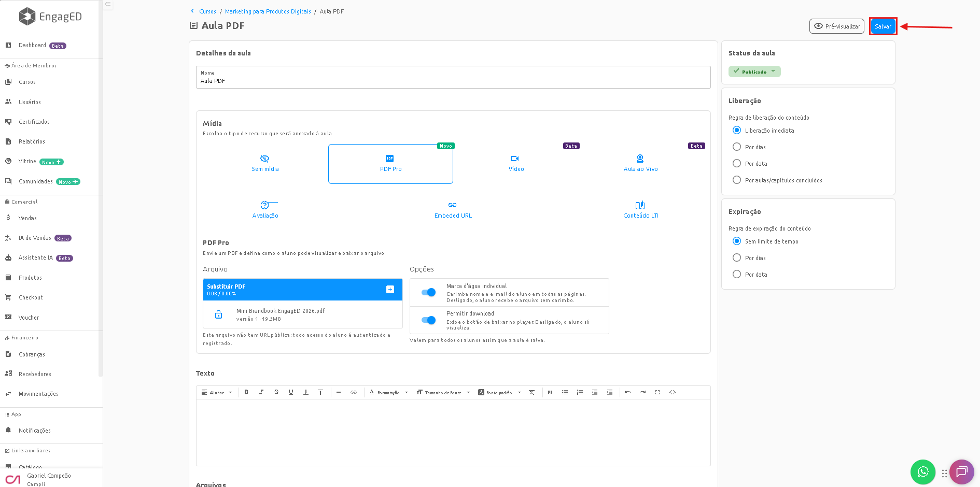This screenshot has height=487, width=980.
Task: Click the blockquote icon in editor toolbar
Action: [550, 392]
